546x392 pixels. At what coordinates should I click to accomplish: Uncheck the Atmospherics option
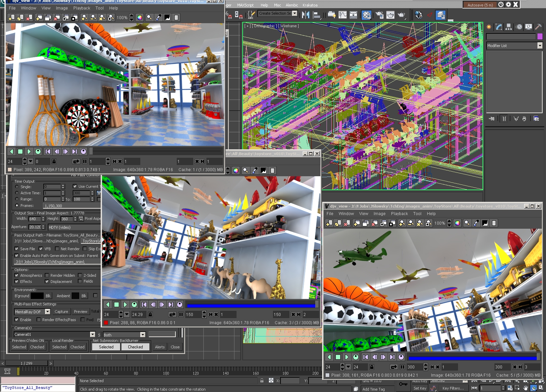point(16,275)
